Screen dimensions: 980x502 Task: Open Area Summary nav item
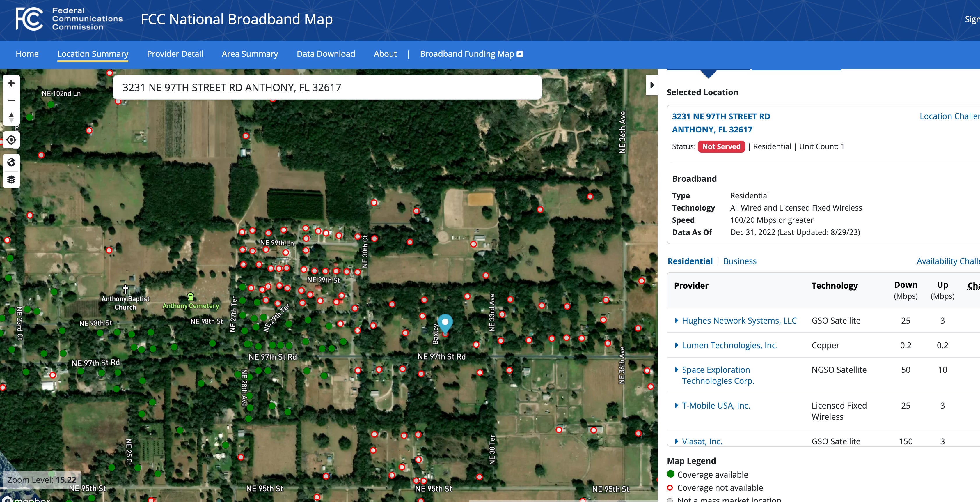coord(250,54)
